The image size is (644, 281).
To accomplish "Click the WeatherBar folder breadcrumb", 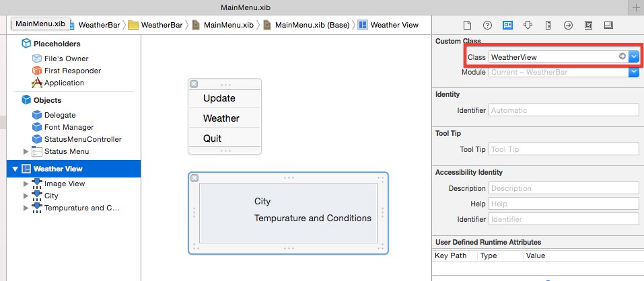I will 155,25.
